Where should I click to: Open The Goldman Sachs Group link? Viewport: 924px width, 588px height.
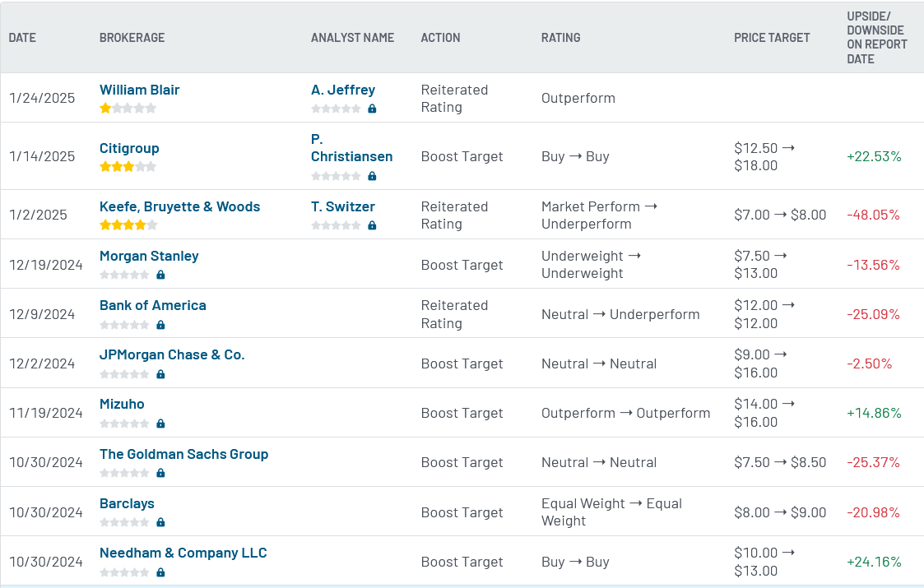183,454
